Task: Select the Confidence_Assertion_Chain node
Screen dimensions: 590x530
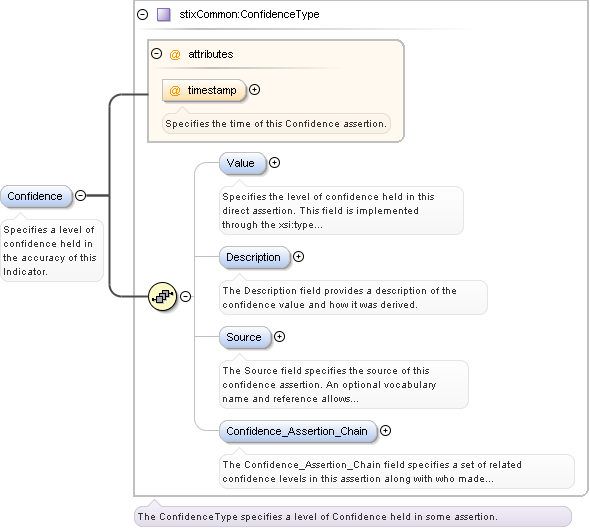Action: click(x=298, y=431)
